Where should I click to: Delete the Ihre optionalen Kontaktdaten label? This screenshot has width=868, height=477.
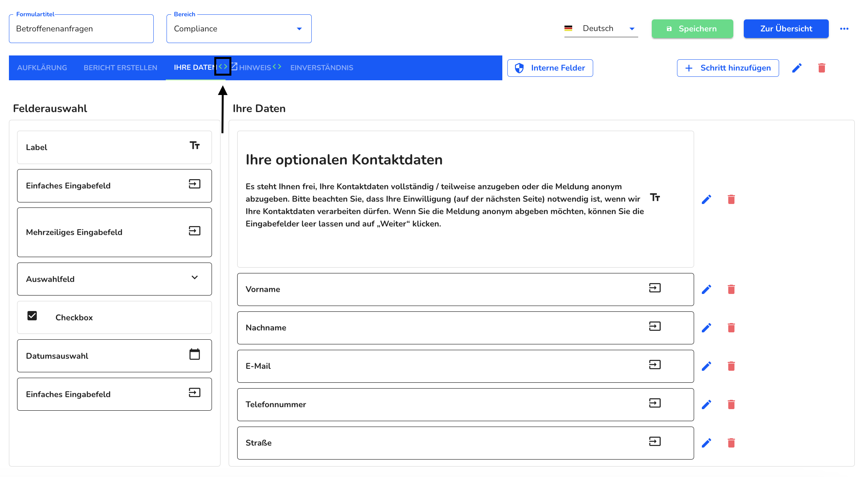coord(731,199)
